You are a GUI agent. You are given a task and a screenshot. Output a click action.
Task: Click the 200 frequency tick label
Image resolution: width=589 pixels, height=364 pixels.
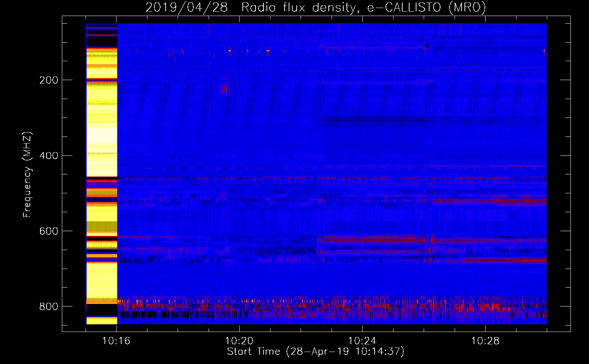[49, 80]
